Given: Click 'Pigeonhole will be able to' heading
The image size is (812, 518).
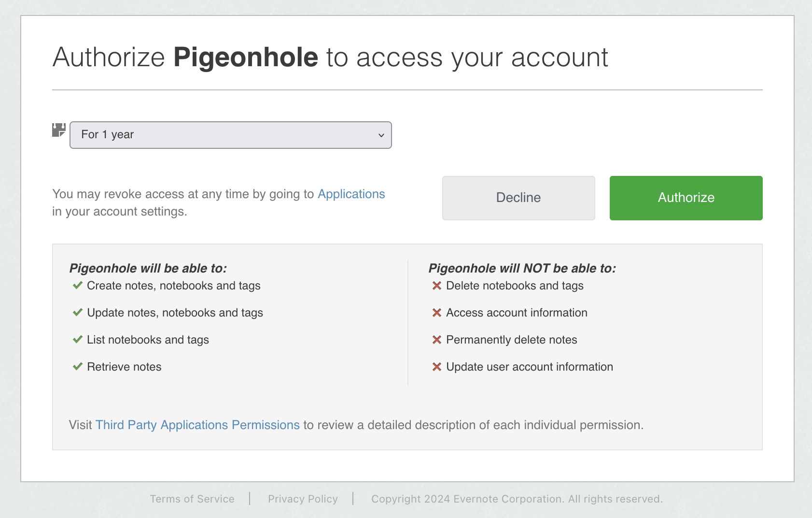Looking at the screenshot, I should (148, 268).
